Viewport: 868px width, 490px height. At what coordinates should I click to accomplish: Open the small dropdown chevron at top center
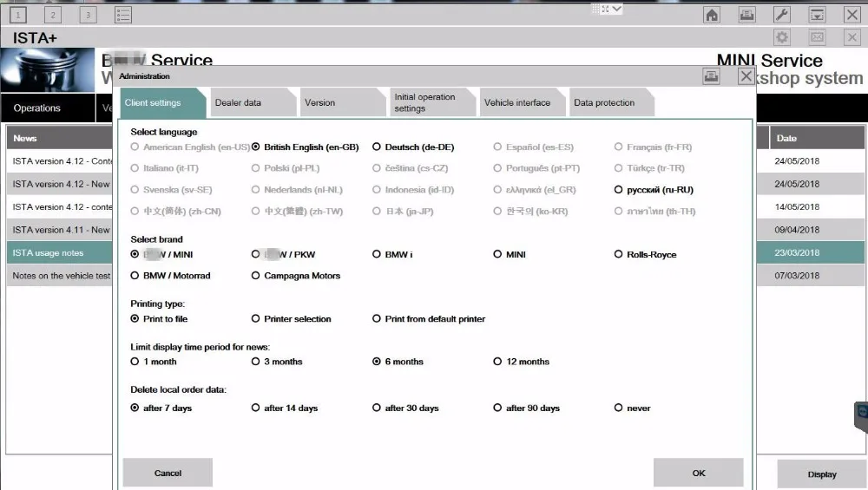coord(616,9)
